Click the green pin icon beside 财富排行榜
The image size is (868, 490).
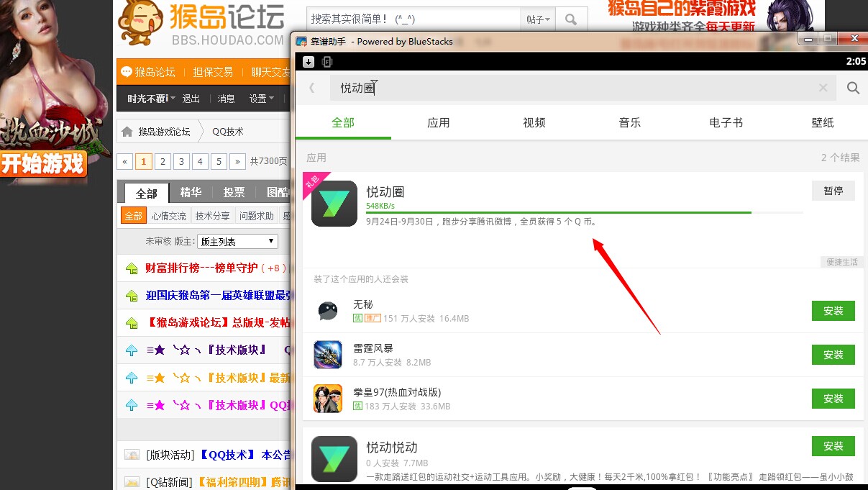pos(132,268)
